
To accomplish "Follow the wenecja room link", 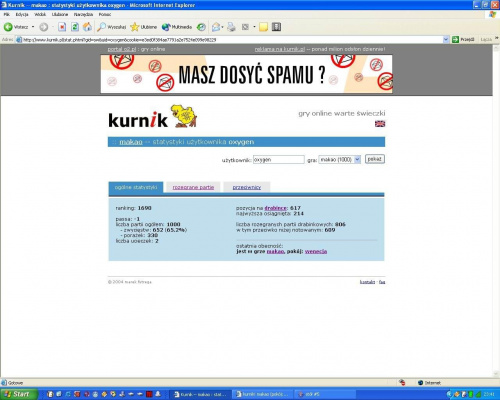I will pyautogui.click(x=316, y=251).
